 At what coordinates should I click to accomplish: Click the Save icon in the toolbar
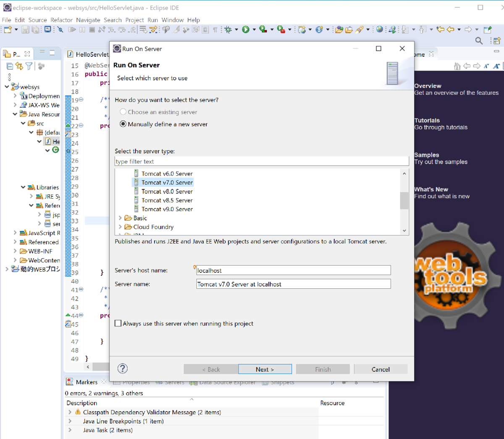[x=26, y=29]
